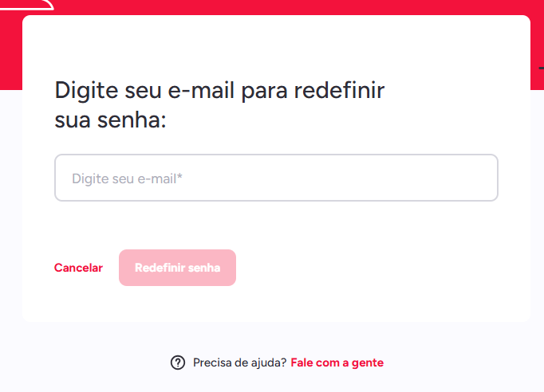544x392 pixels.
Task: Click the Cancelar link
Action: point(78,268)
